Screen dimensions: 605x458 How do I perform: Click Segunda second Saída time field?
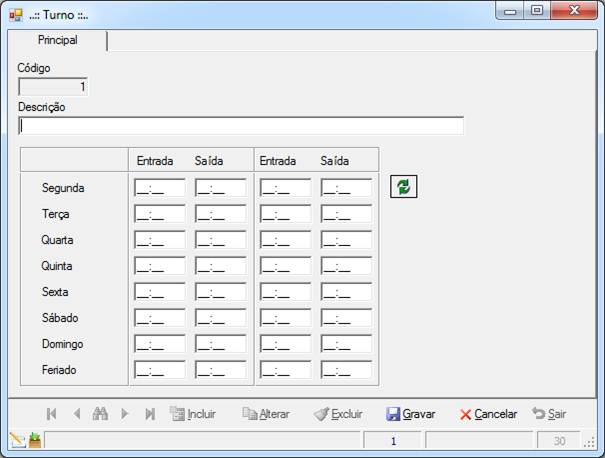click(346, 188)
